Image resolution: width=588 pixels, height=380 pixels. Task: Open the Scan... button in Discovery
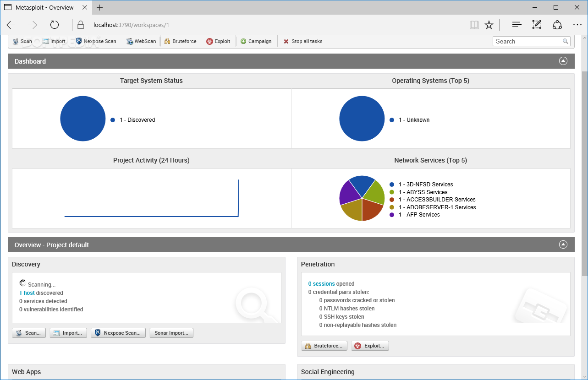click(29, 333)
